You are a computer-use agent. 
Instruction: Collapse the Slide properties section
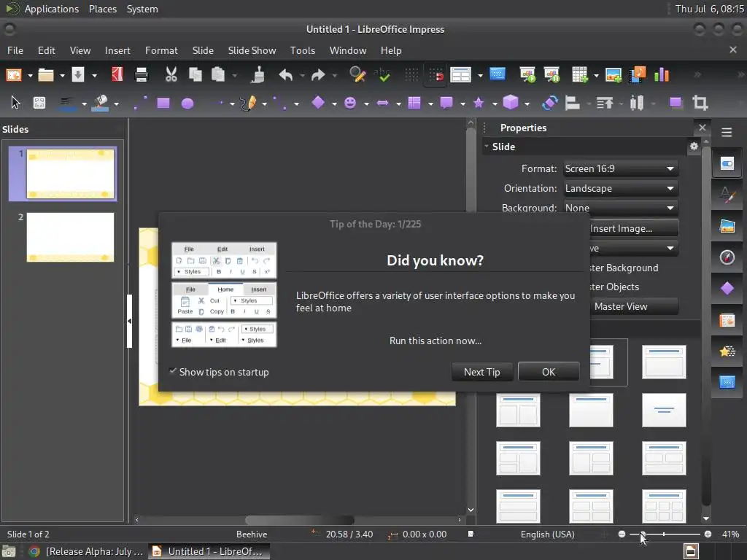click(x=487, y=146)
